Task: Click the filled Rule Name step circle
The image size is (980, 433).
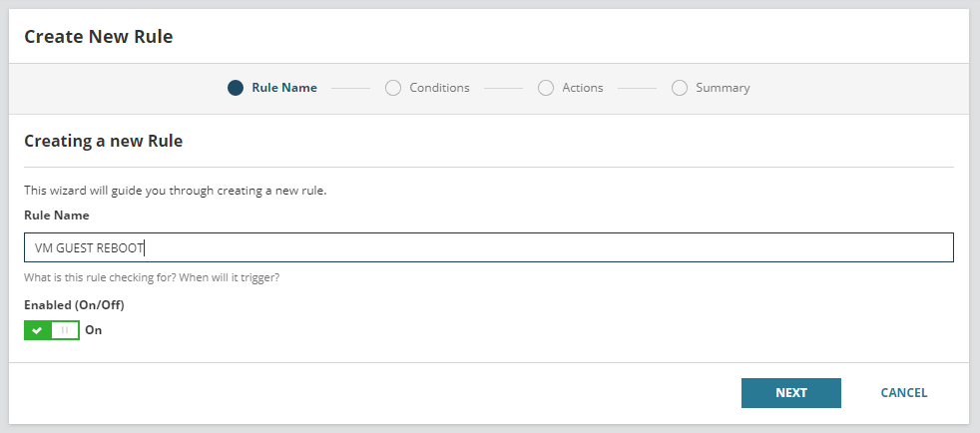Action: (x=236, y=88)
